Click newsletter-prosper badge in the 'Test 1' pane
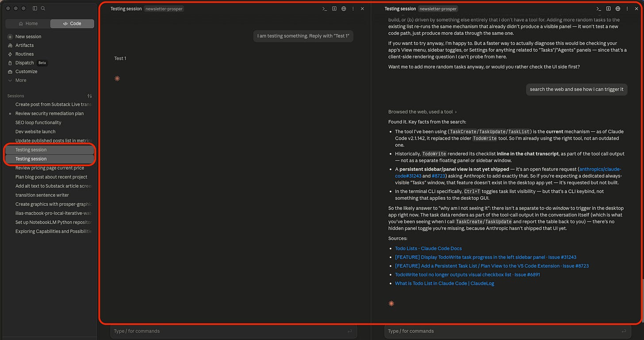The width and height of the screenshot is (644, 340). click(x=164, y=9)
